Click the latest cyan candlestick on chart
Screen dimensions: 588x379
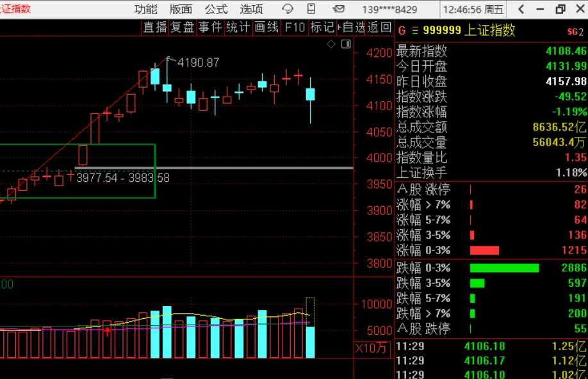point(310,95)
